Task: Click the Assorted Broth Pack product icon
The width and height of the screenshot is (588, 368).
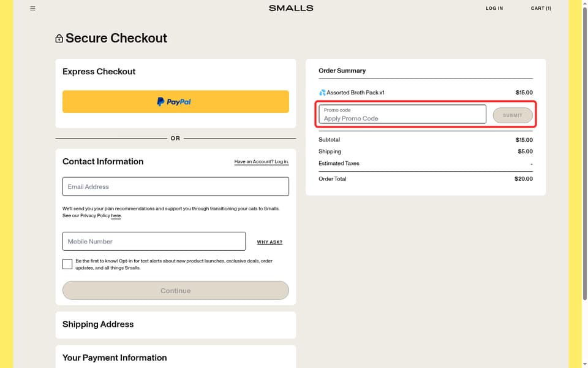Action: point(322,93)
